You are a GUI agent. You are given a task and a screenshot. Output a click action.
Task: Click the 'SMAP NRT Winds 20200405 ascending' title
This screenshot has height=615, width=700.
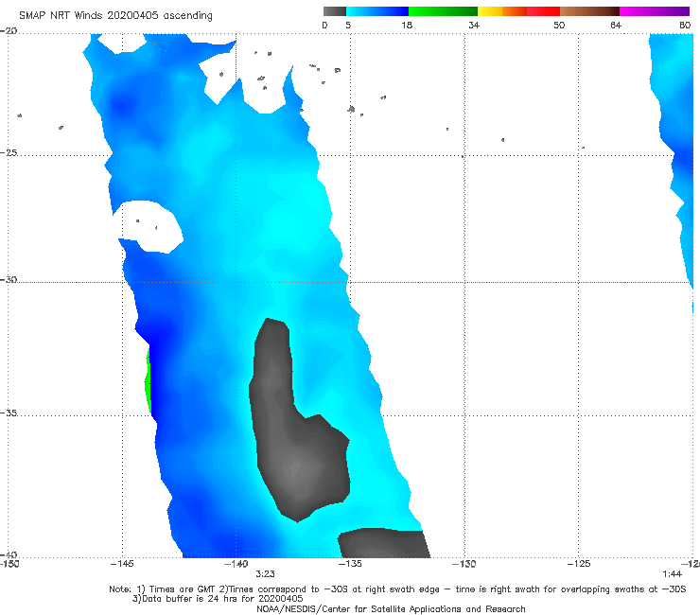(x=115, y=16)
